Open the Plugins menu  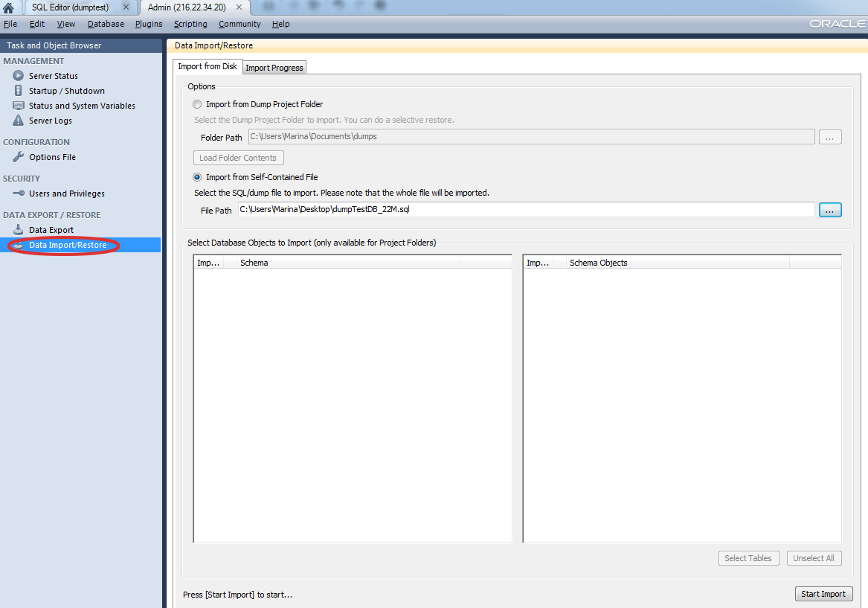149,24
